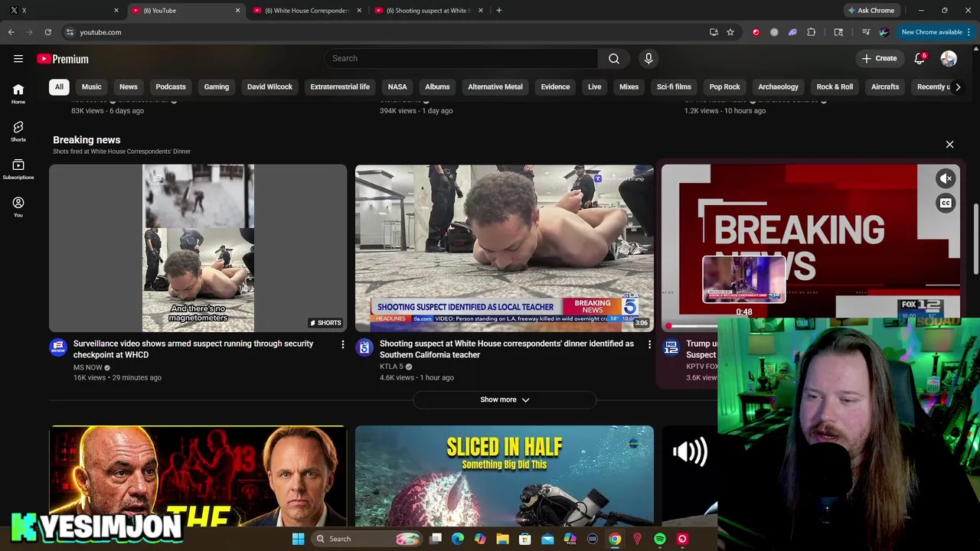
Task: Click the page vertical scrollbar
Action: tap(975, 239)
